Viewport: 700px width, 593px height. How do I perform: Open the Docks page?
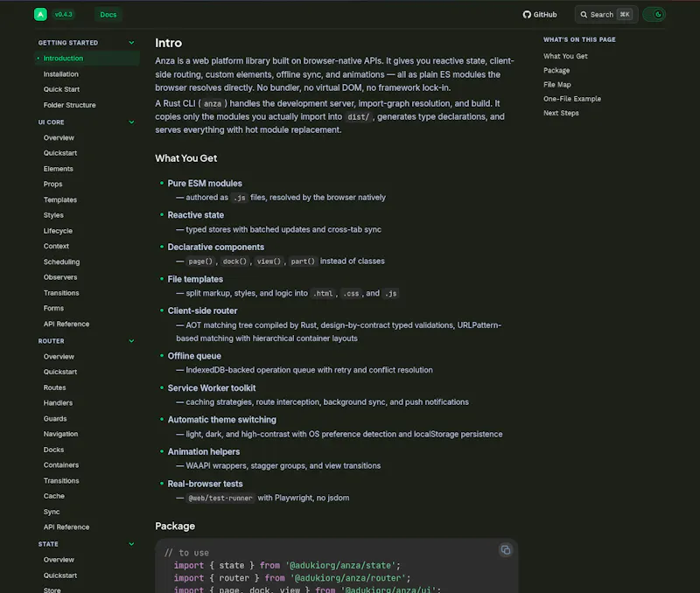pos(53,450)
